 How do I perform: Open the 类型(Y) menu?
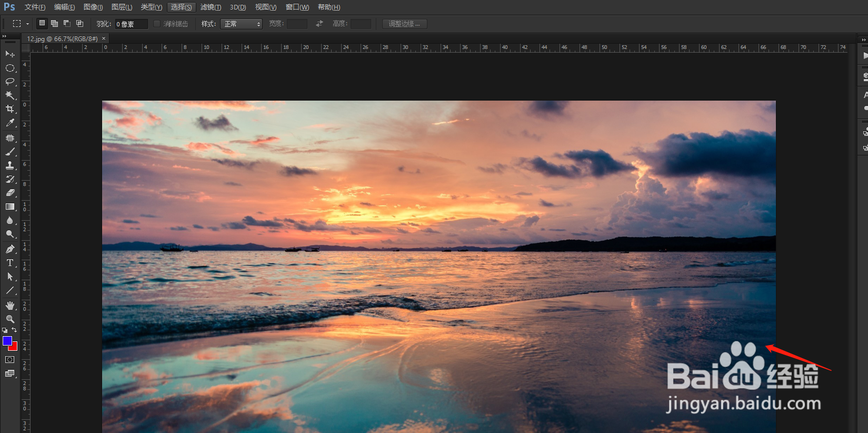tap(151, 7)
